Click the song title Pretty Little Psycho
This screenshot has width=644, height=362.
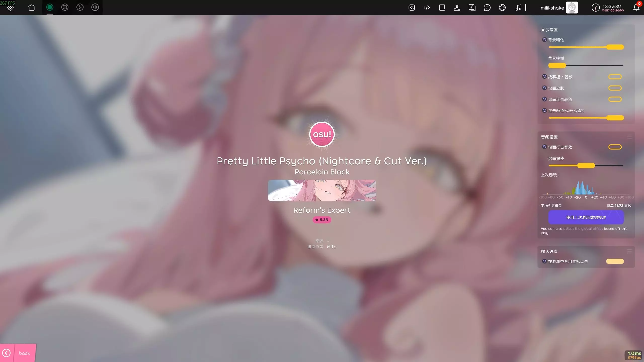[322, 161]
